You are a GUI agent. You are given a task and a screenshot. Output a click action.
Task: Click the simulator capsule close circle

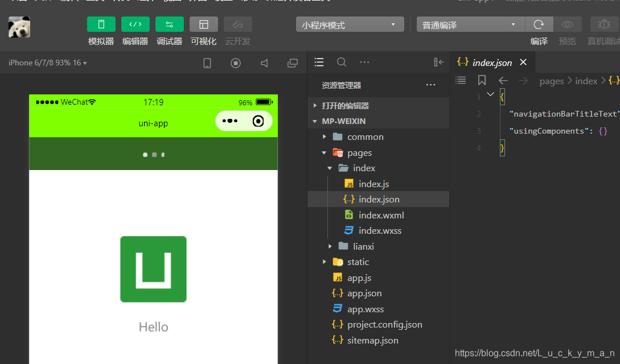click(x=258, y=121)
